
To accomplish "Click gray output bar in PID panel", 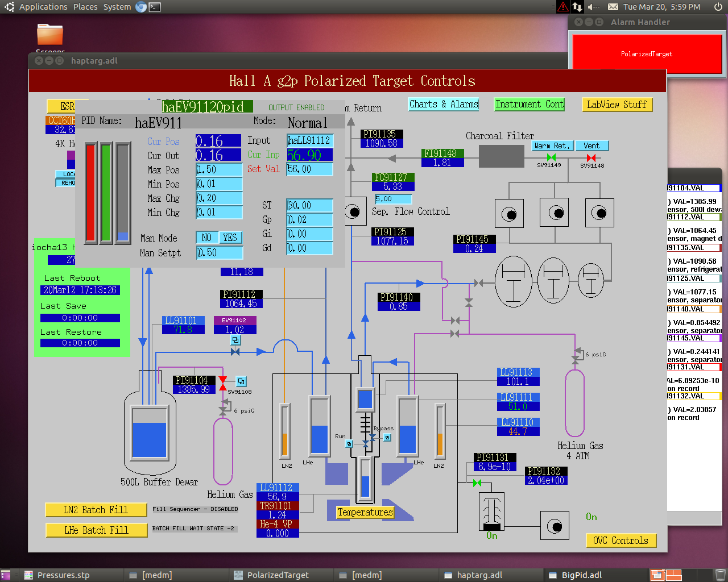I will point(123,193).
